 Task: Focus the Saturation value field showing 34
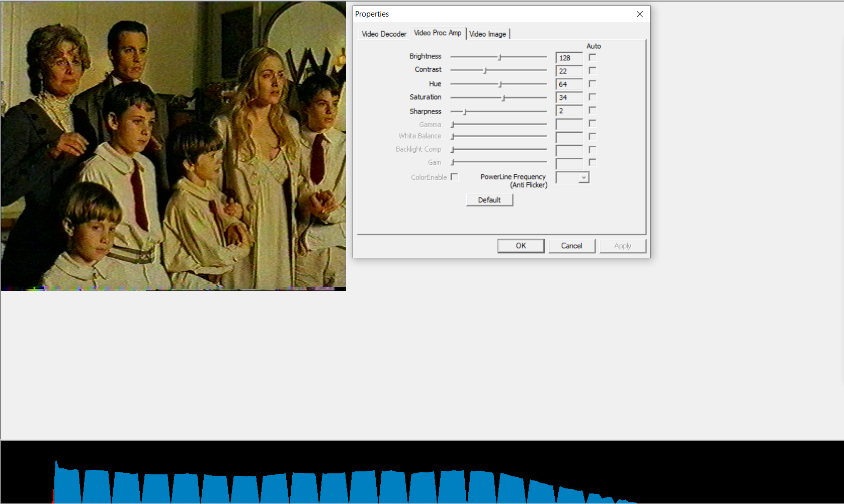pyautogui.click(x=569, y=97)
